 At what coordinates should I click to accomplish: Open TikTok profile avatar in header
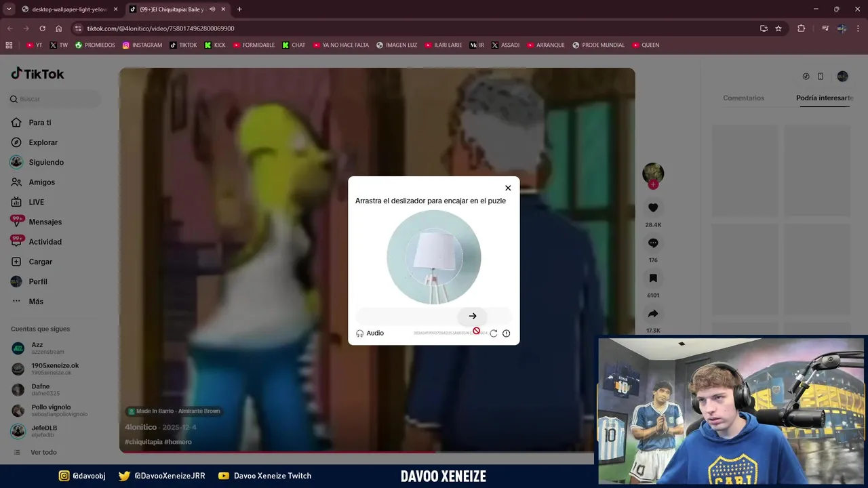(842, 77)
